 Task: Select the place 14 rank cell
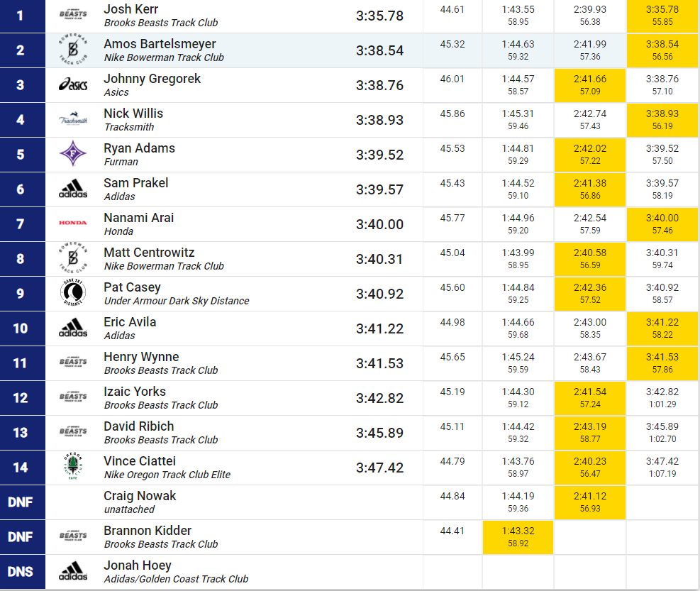coord(22,468)
